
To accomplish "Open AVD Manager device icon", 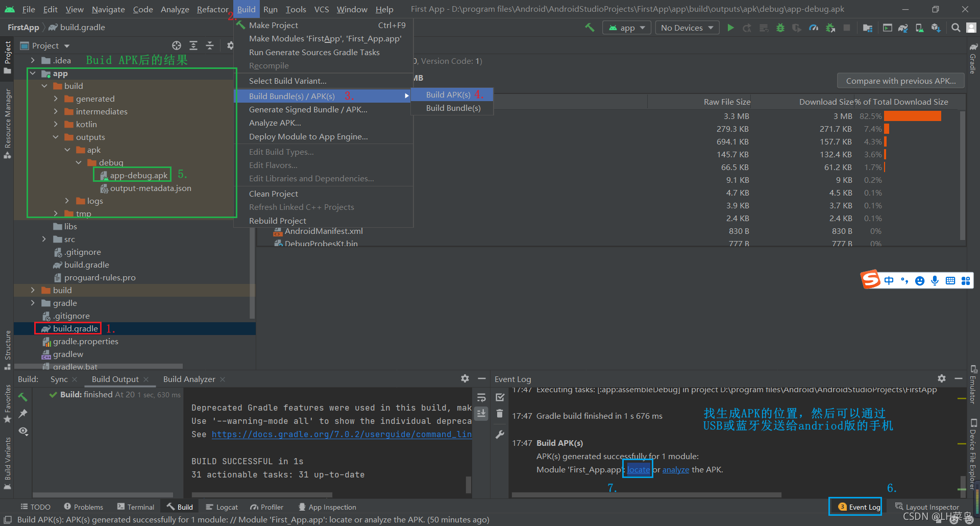I will coord(919,28).
